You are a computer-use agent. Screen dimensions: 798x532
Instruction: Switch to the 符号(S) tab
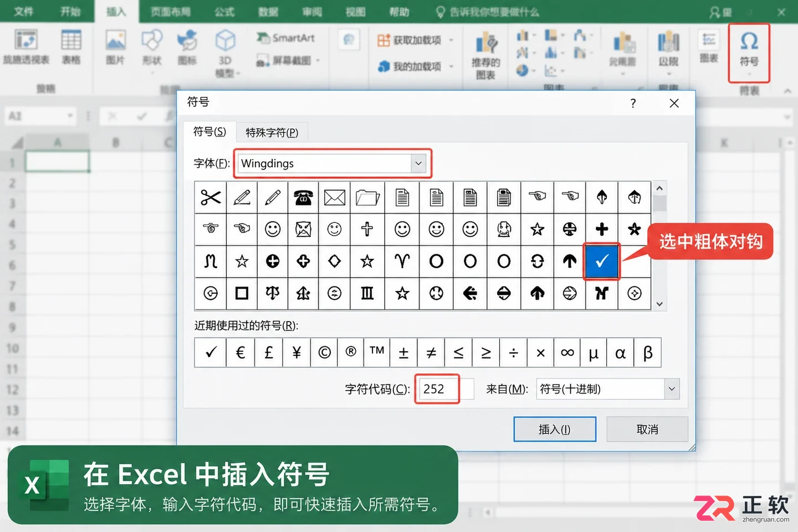tap(209, 132)
